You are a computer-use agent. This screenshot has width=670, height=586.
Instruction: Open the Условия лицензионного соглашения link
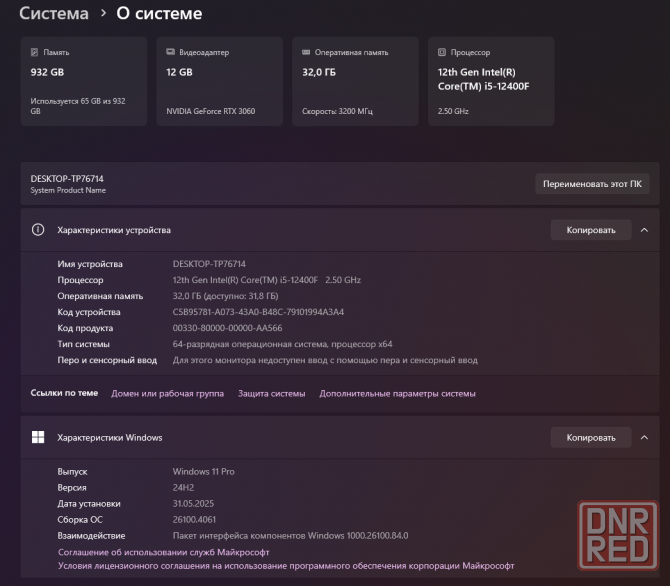pyautogui.click(x=286, y=566)
